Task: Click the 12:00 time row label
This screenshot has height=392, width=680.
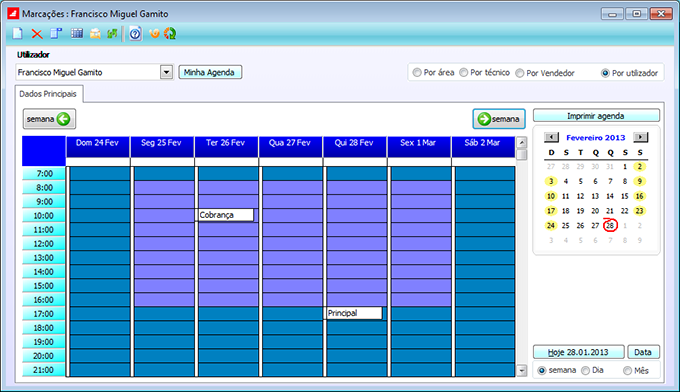Action: coord(44,244)
